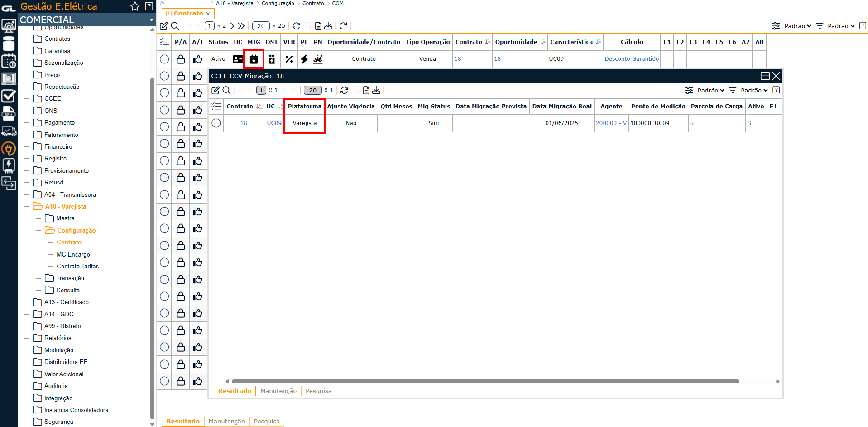Click the MIG migration icon in first row
The width and height of the screenshot is (868, 427).
(254, 59)
